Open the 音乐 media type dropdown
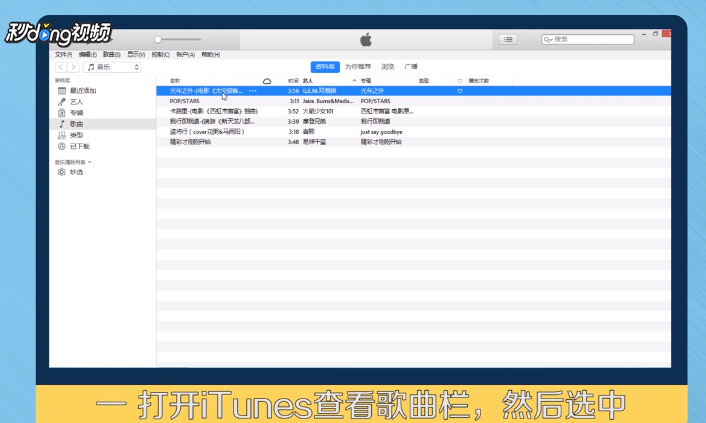This screenshot has width=706, height=423. [112, 67]
